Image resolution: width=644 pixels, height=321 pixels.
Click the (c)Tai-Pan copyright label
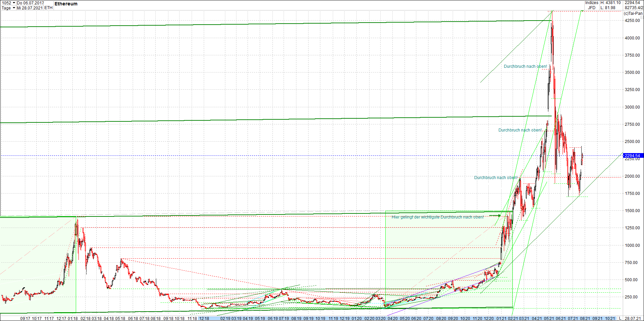(633, 13)
